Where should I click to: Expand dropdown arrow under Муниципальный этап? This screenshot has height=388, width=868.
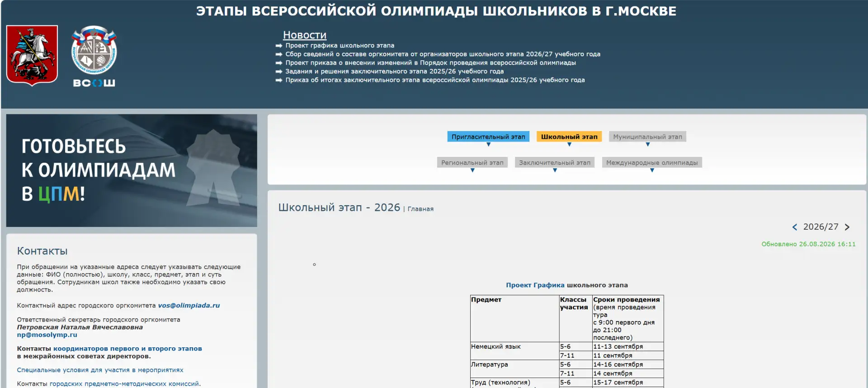pyautogui.click(x=647, y=145)
